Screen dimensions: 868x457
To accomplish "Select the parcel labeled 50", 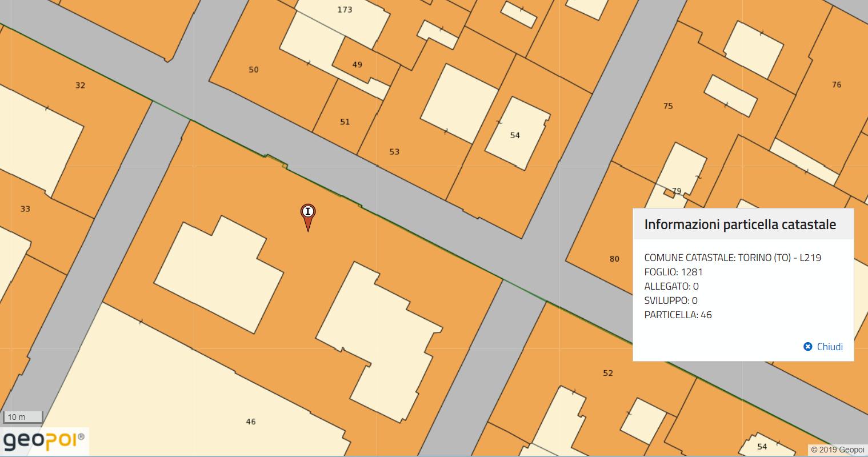I will 254,70.
